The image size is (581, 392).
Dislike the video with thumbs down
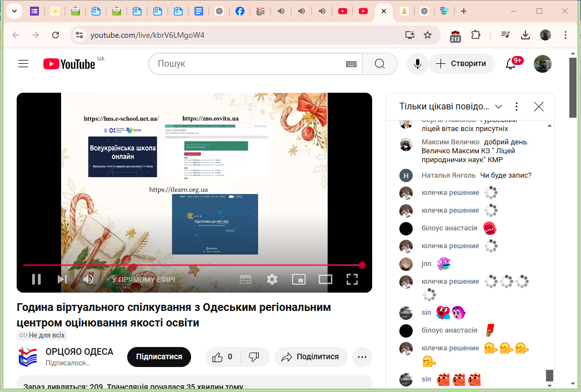click(x=254, y=357)
